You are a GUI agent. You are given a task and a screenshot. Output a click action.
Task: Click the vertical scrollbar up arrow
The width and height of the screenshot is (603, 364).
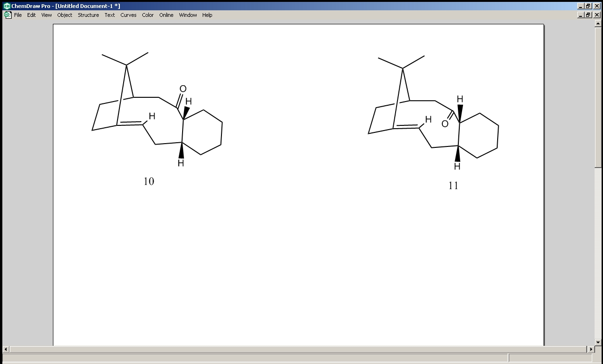(598, 24)
